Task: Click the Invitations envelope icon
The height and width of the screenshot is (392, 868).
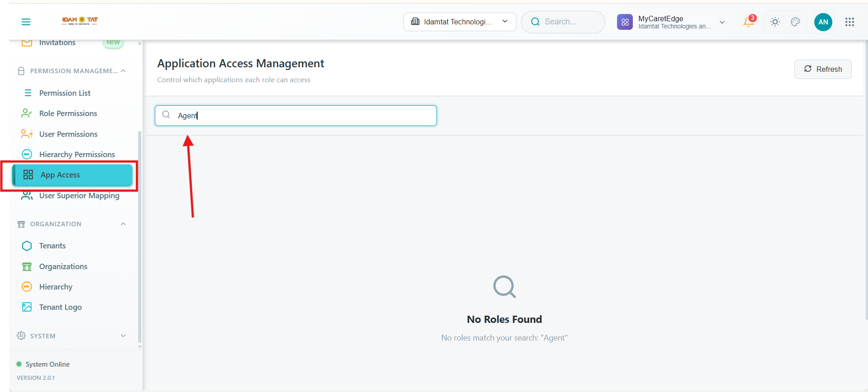Action: 27,43
